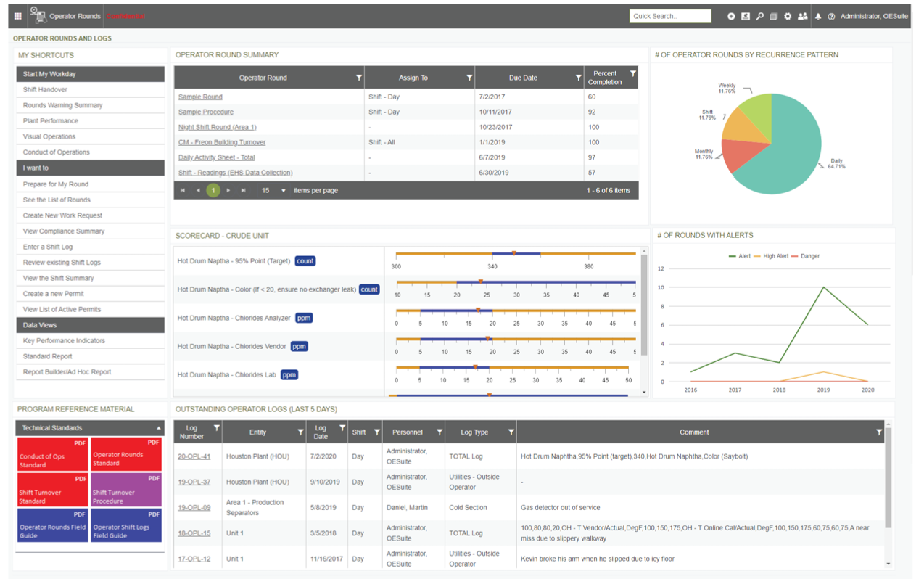Open log 20-OPL-41
The image size is (924, 579).
(x=194, y=456)
